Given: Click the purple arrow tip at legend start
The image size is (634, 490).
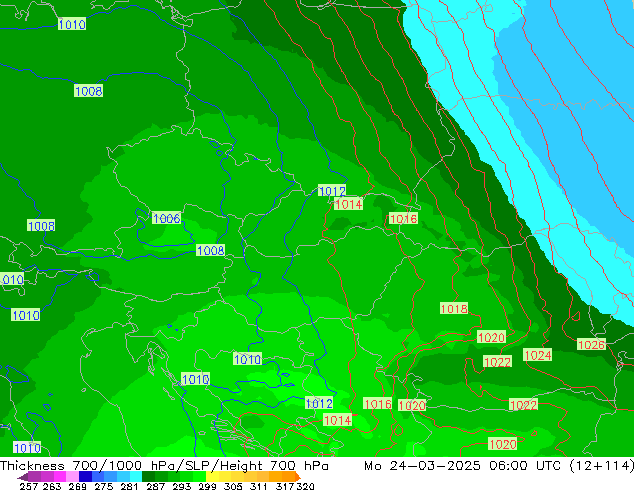Looking at the screenshot, I should pyautogui.click(x=23, y=477).
